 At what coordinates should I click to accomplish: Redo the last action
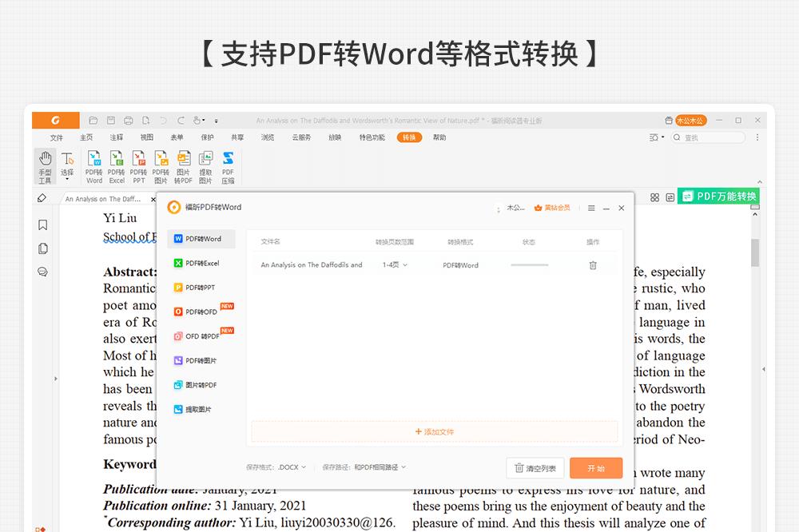[181, 121]
